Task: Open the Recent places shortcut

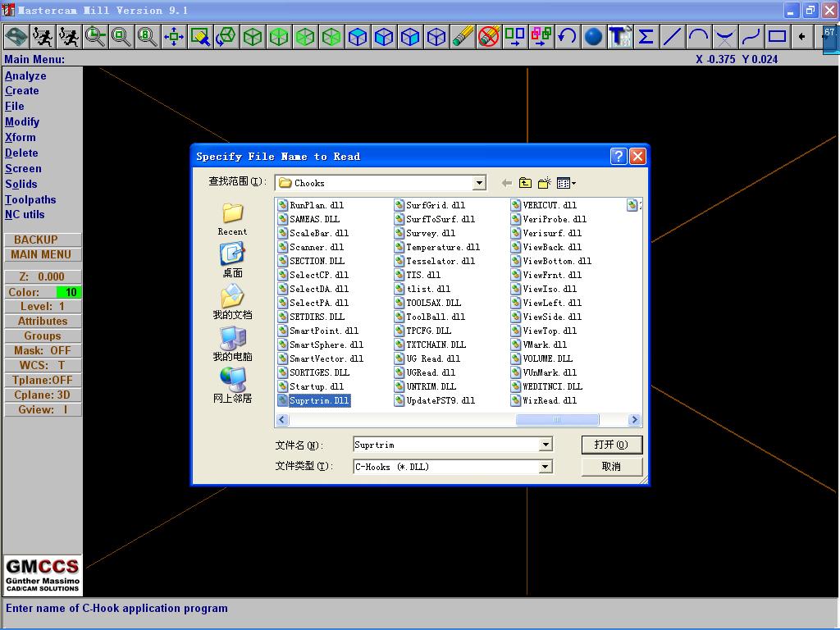Action: (232, 220)
